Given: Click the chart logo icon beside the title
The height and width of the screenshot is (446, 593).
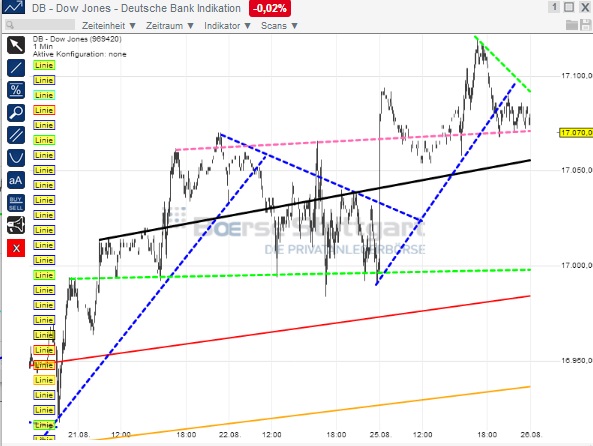Looking at the screenshot, I should tap(14, 7).
